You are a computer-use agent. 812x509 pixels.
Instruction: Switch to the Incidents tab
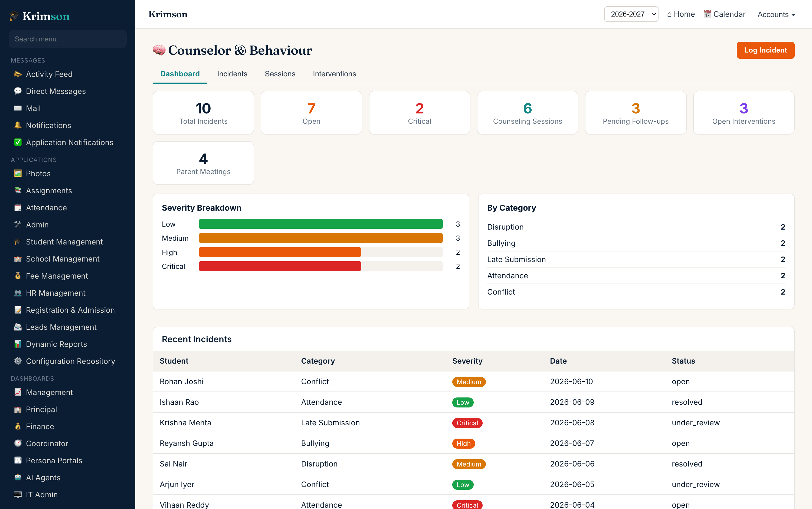232,74
